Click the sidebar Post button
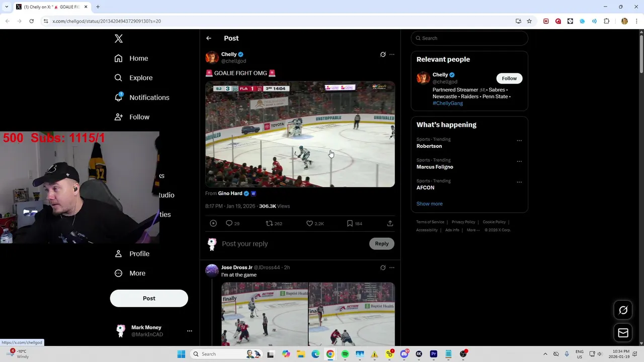644x362 pixels. [149, 298]
